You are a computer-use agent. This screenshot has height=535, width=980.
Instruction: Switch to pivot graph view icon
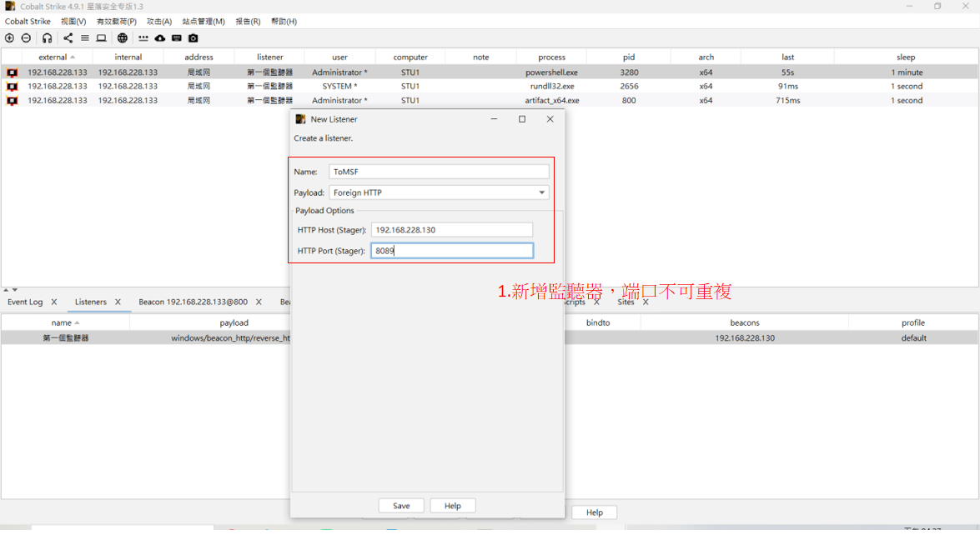coord(68,38)
